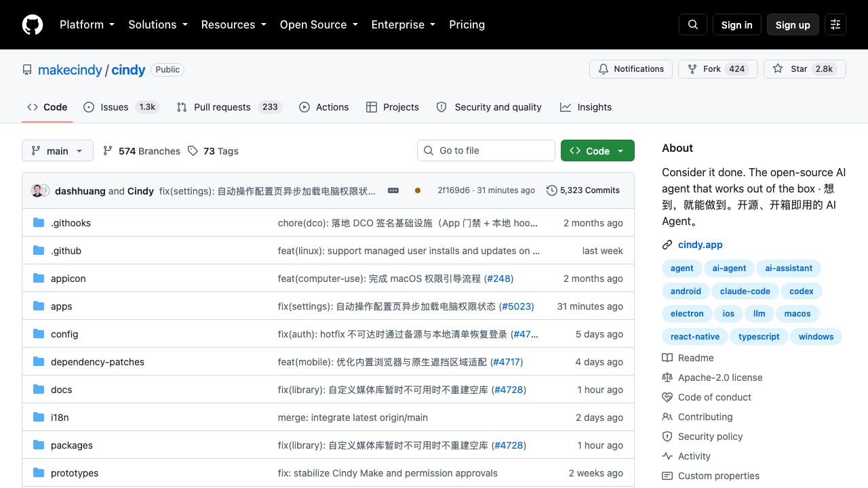Click the bell icon on Notifications
The width and height of the screenshot is (868, 488).
click(x=604, y=69)
